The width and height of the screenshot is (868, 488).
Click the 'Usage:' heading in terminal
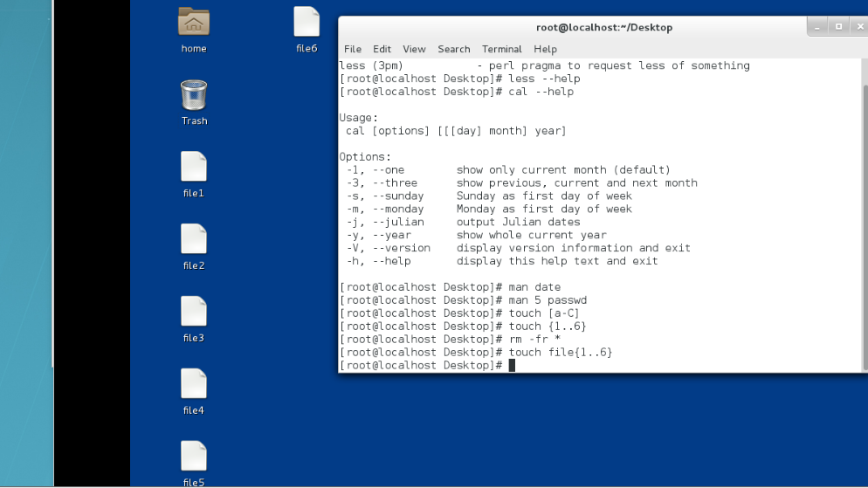point(359,118)
